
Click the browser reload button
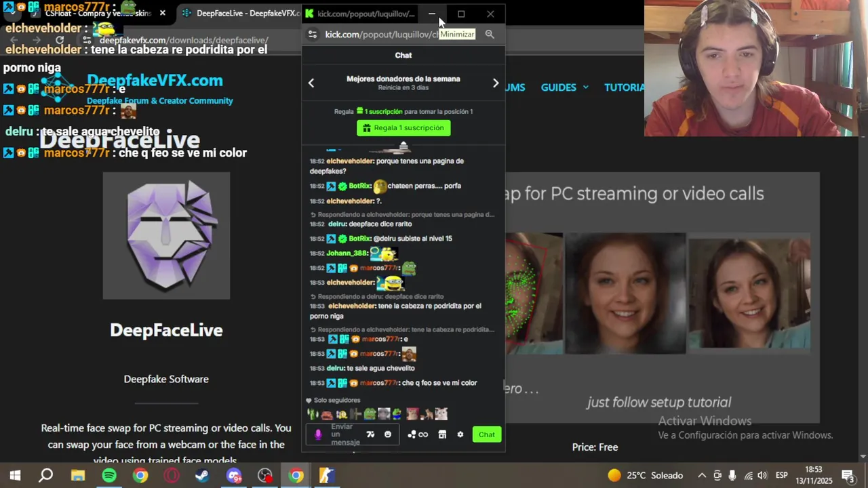pyautogui.click(x=59, y=40)
